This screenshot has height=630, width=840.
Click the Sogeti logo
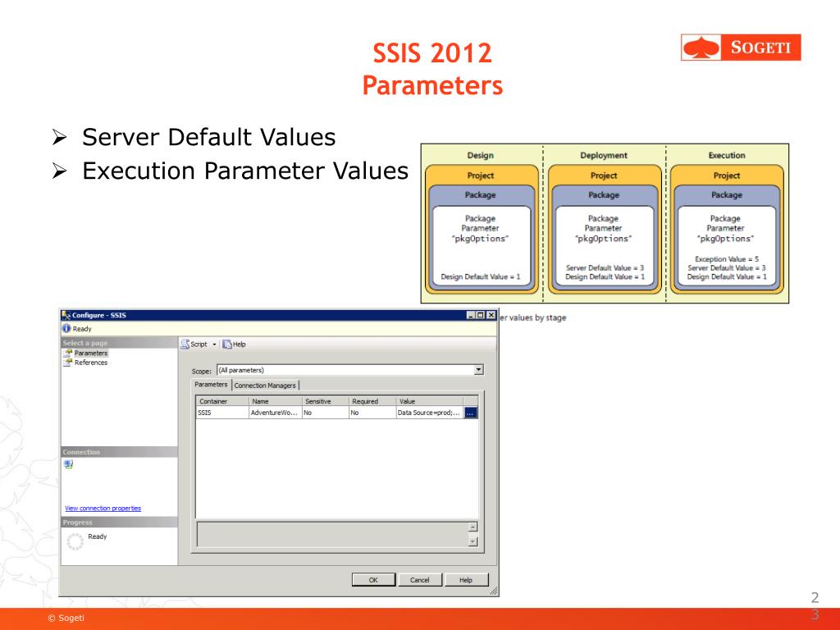(x=741, y=47)
